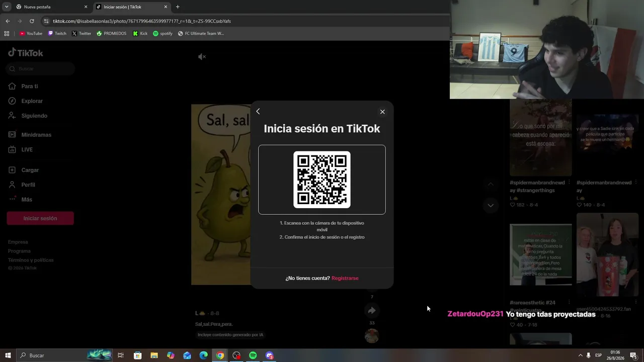Close the Nueva pestaña tab
This screenshot has height=362, width=644.
(x=86, y=7)
